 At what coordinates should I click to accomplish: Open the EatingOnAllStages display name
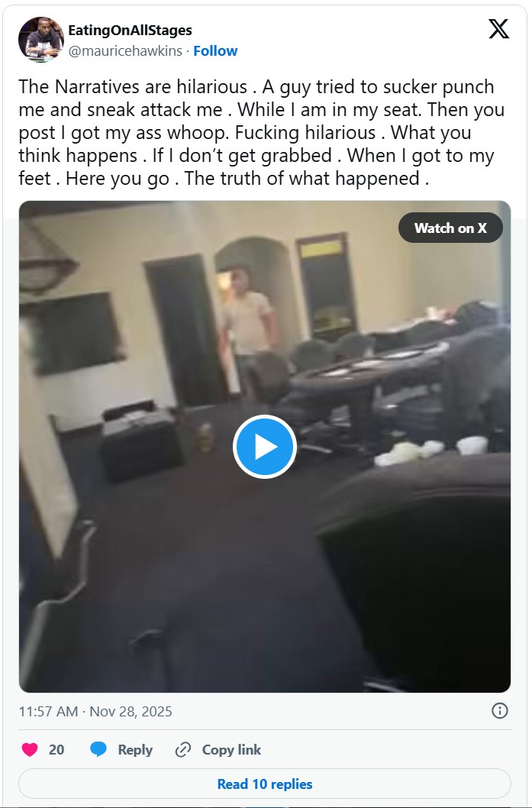pos(130,31)
